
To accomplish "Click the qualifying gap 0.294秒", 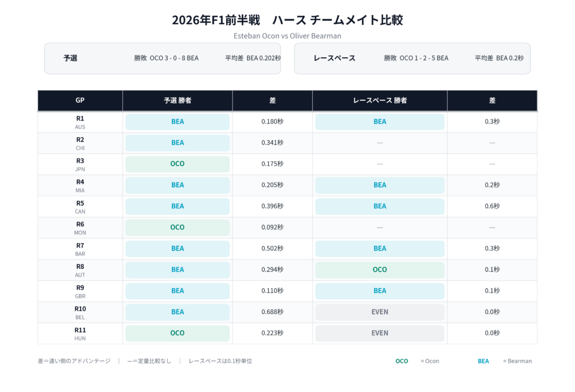I will (272, 270).
